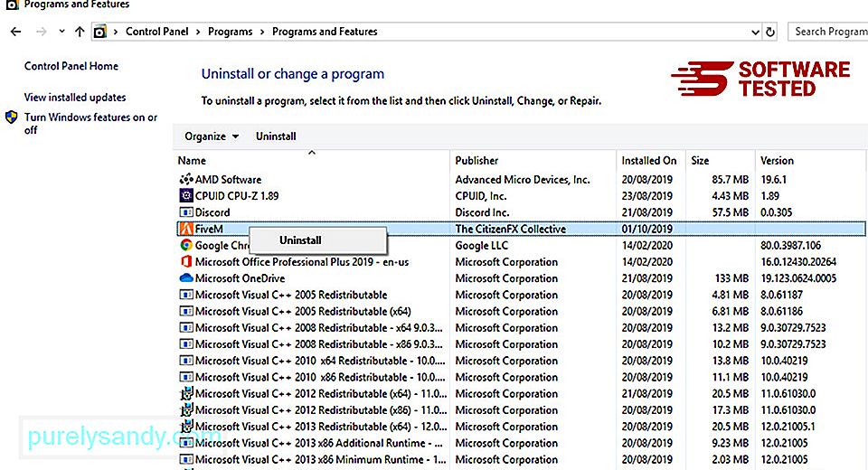Sort by the Installed On column header
Image resolution: width=868 pixels, height=470 pixels.
tap(649, 161)
